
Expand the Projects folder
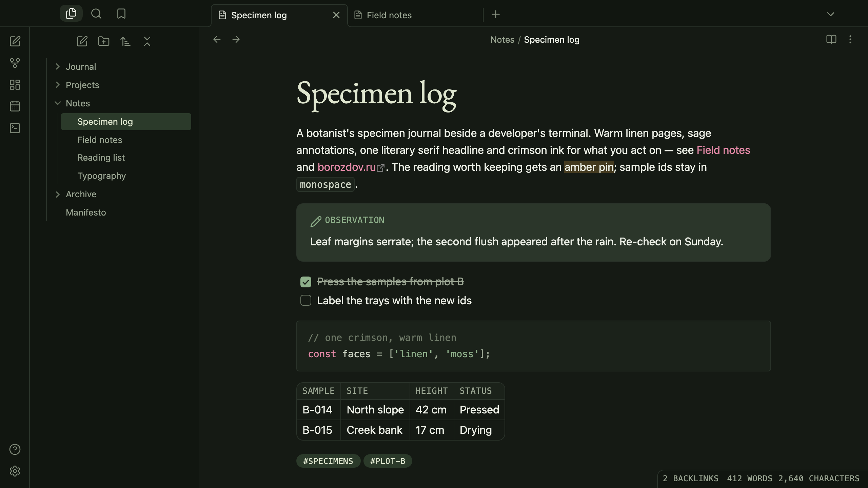click(x=58, y=85)
